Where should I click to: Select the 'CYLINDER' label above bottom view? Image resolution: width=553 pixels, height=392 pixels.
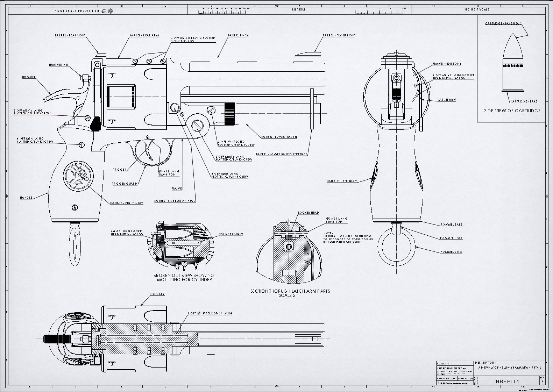[157, 294]
